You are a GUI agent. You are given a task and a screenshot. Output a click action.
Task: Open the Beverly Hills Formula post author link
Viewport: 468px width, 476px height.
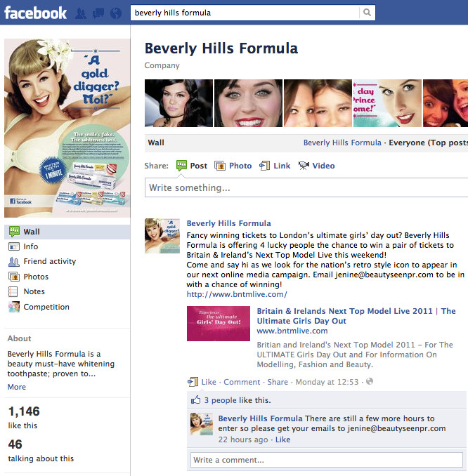(x=228, y=223)
